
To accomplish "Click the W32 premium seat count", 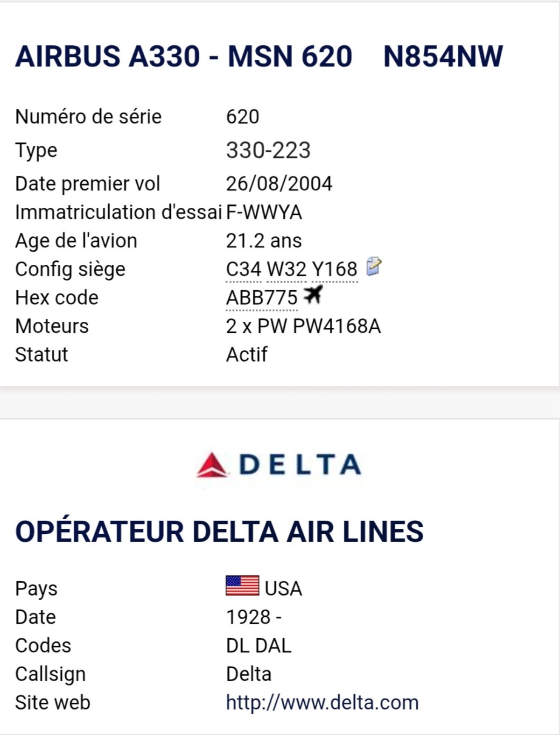I will tap(286, 269).
